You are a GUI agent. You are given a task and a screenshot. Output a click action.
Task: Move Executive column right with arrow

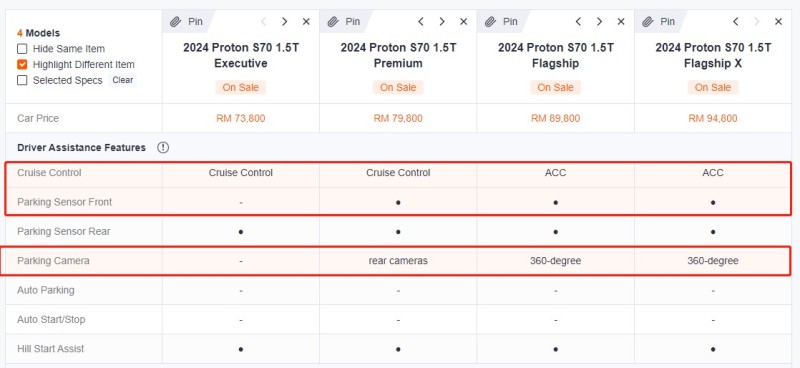(x=285, y=21)
